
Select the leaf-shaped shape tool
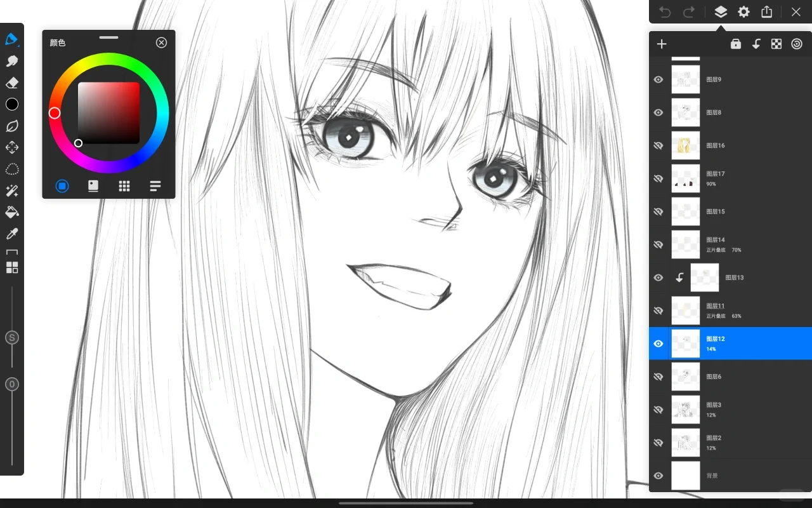11,126
